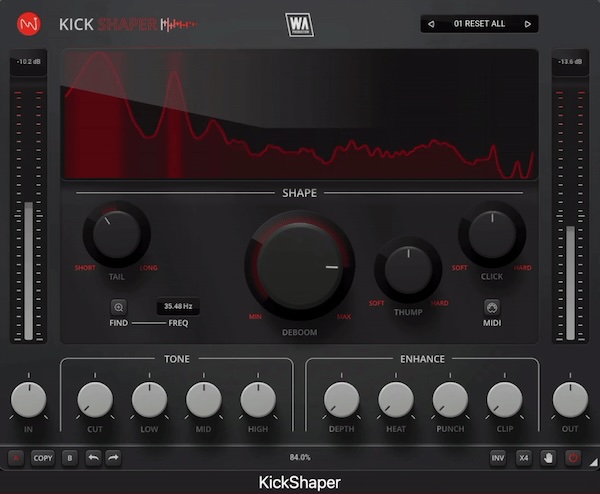Screen dimensions: 600x494
Task: Click the 35.48 Hz frequency field
Action: click(178, 306)
